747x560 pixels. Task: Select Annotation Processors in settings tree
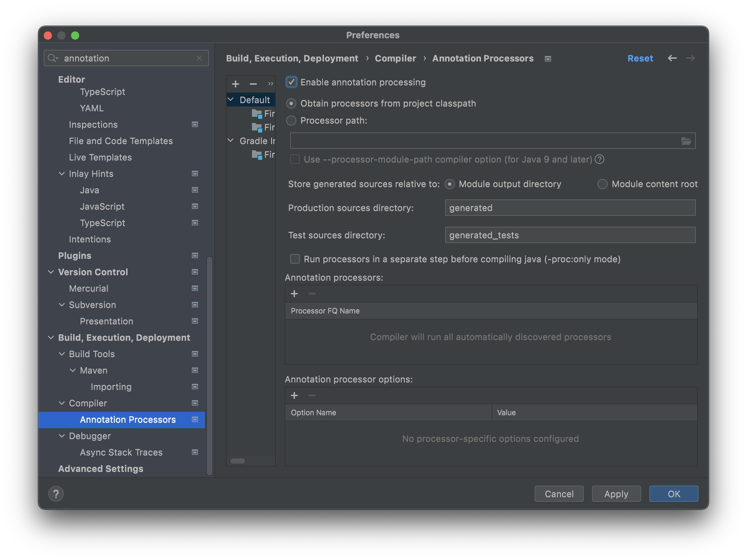(128, 420)
